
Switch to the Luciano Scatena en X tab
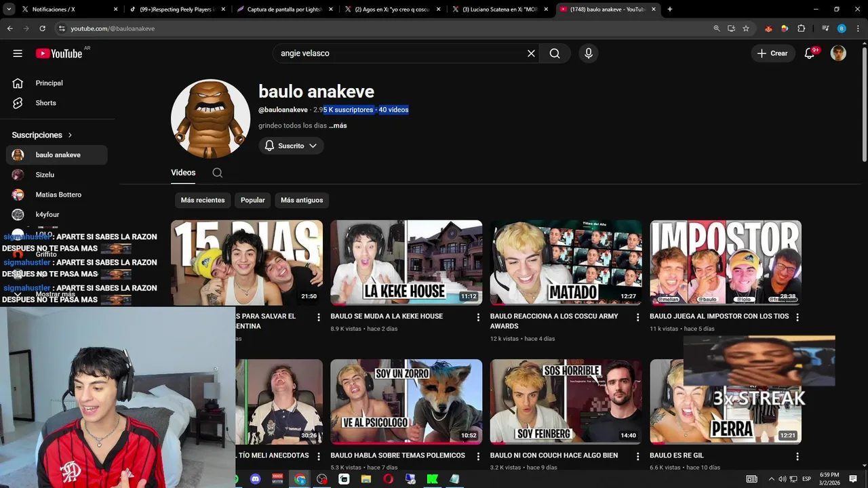(x=499, y=9)
